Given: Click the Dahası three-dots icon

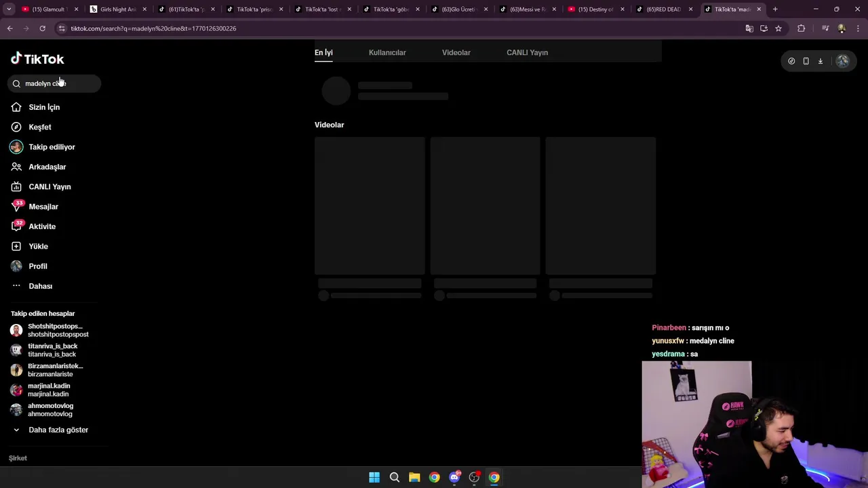Looking at the screenshot, I should (x=16, y=286).
